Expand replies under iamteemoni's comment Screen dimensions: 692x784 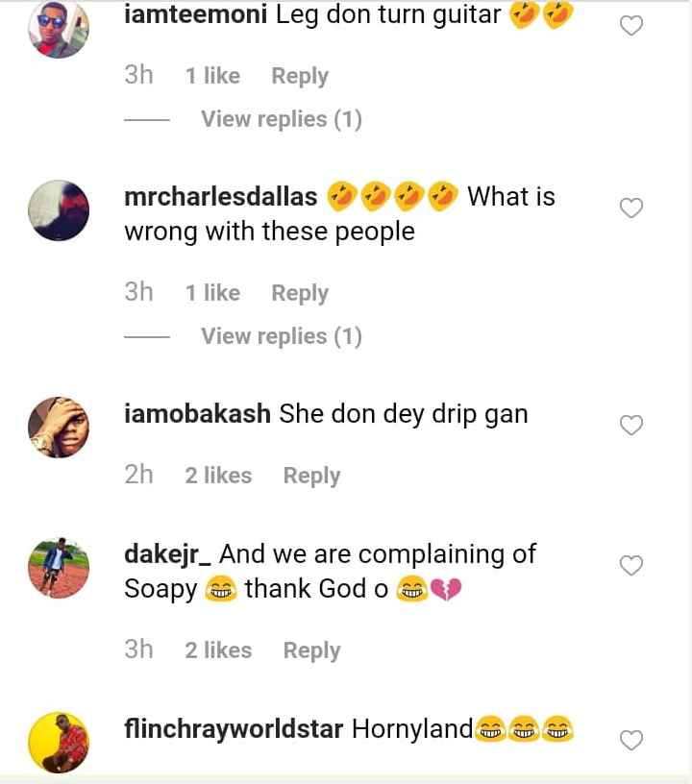pos(281,119)
